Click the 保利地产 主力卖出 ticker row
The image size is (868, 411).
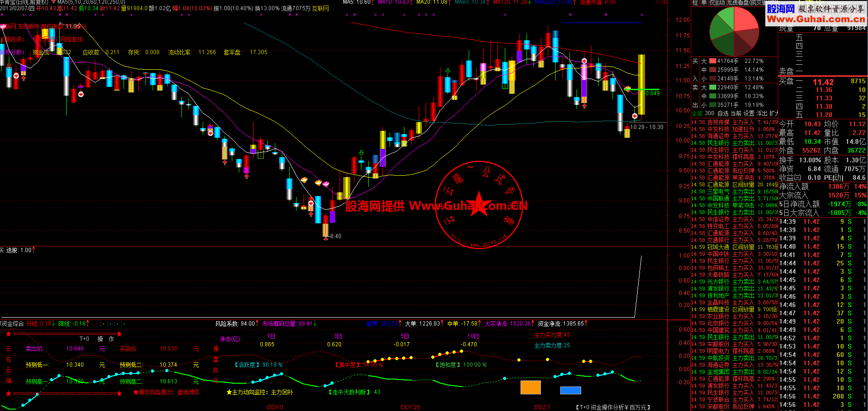pos(735,295)
